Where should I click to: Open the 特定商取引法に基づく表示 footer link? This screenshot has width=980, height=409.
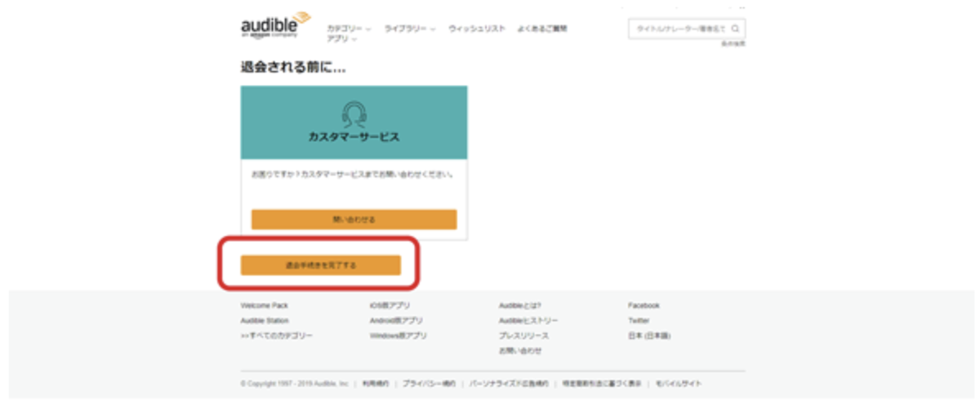click(603, 384)
